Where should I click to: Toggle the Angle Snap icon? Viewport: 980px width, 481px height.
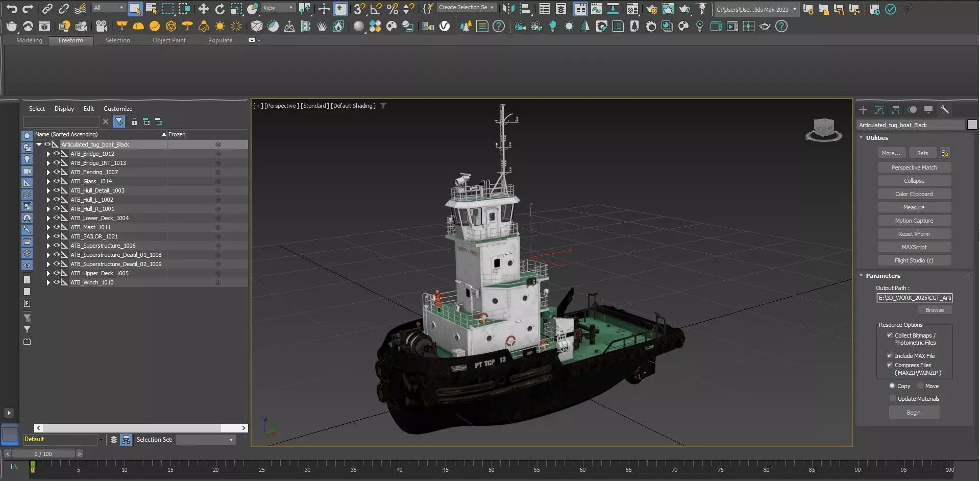coord(376,9)
